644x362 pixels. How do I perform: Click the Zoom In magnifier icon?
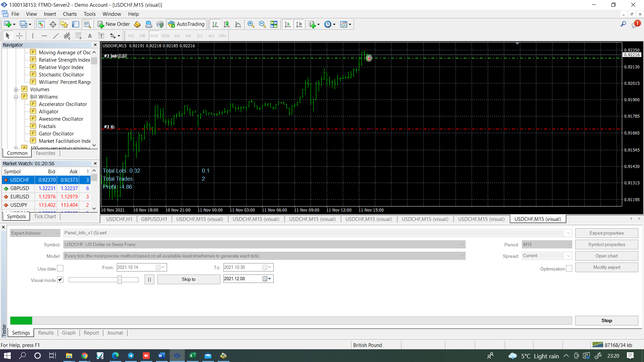pyautogui.click(x=251, y=24)
